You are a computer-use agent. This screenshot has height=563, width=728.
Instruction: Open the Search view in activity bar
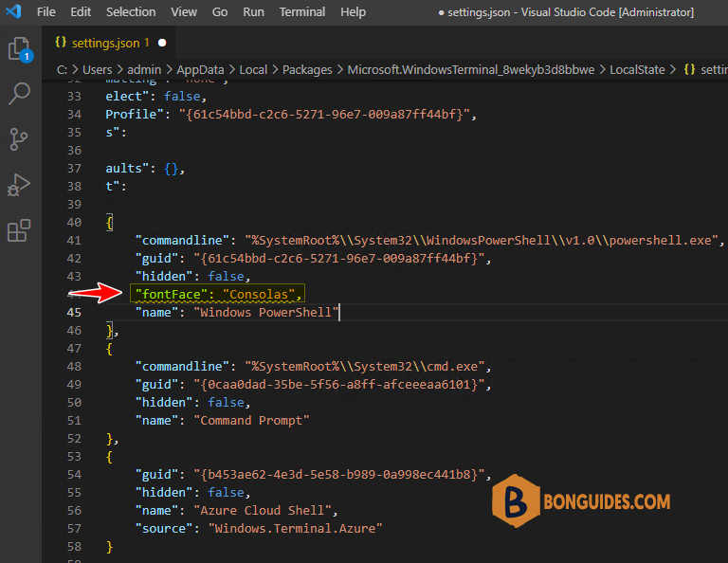20,93
